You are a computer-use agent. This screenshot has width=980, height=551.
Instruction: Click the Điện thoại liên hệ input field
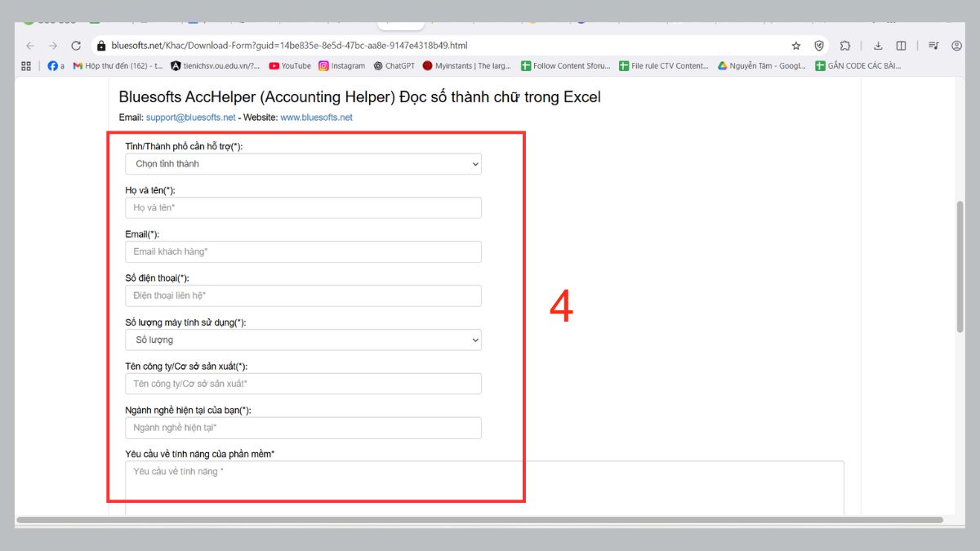click(x=303, y=295)
